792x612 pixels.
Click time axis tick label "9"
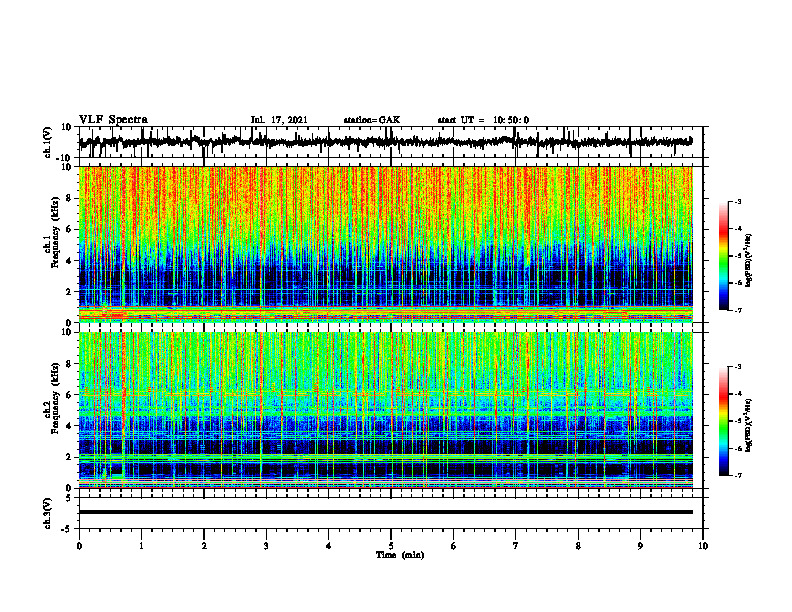[640, 546]
